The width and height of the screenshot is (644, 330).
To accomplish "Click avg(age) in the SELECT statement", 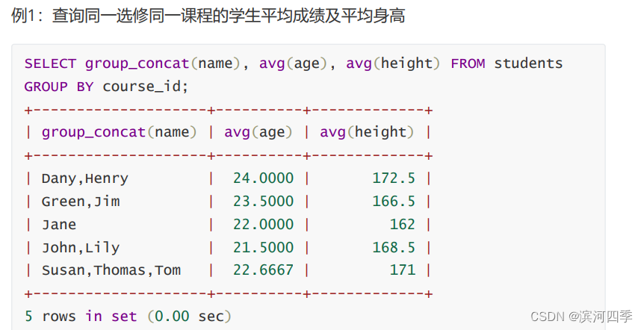I will [x=294, y=64].
